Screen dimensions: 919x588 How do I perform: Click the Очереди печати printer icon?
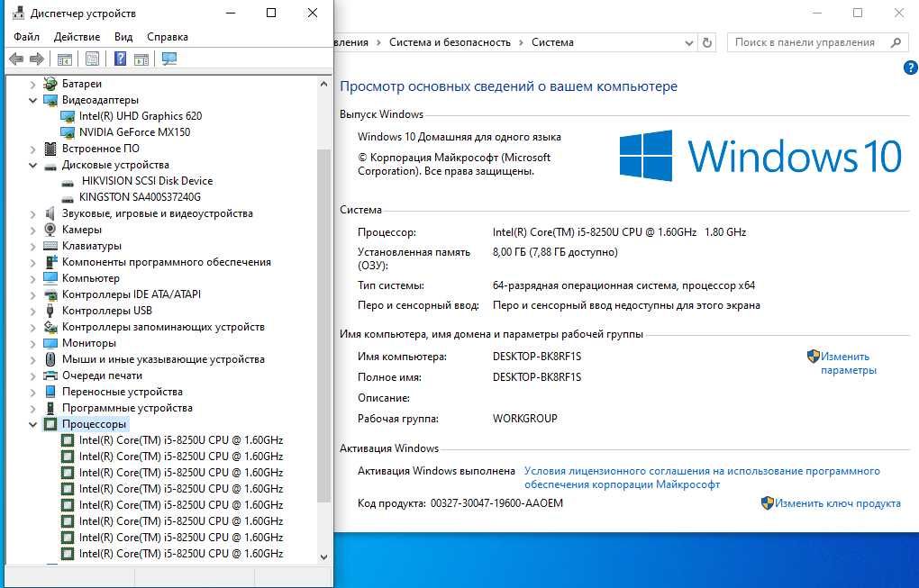[50, 375]
